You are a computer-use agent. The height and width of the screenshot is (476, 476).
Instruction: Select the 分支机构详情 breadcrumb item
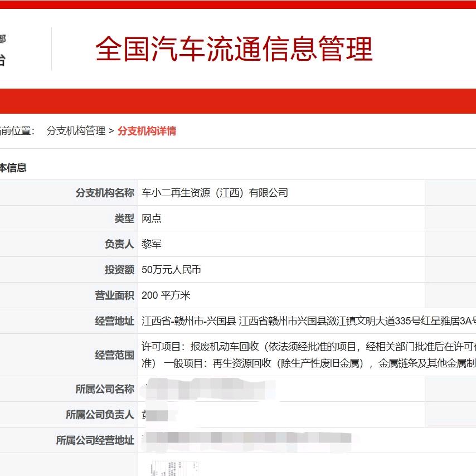click(147, 131)
